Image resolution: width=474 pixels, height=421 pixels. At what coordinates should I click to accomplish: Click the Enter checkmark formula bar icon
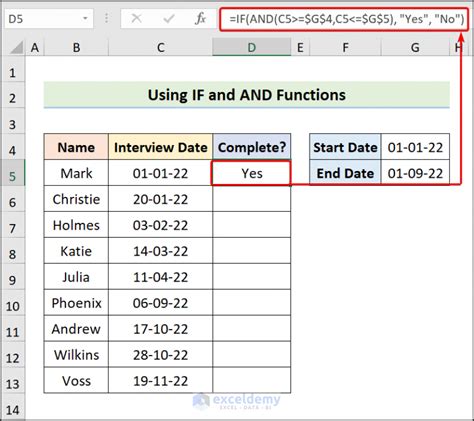(169, 19)
